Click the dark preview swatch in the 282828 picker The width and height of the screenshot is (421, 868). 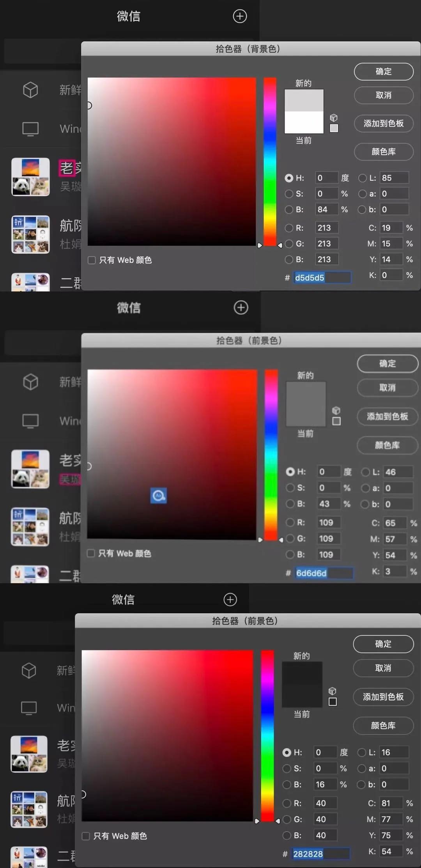pyautogui.click(x=302, y=684)
